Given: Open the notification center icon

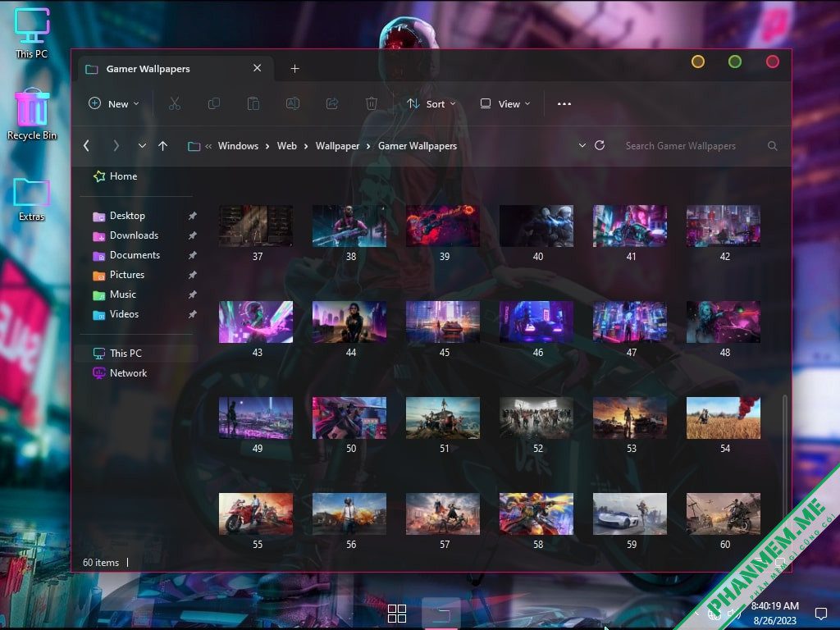Looking at the screenshot, I should [x=820, y=613].
